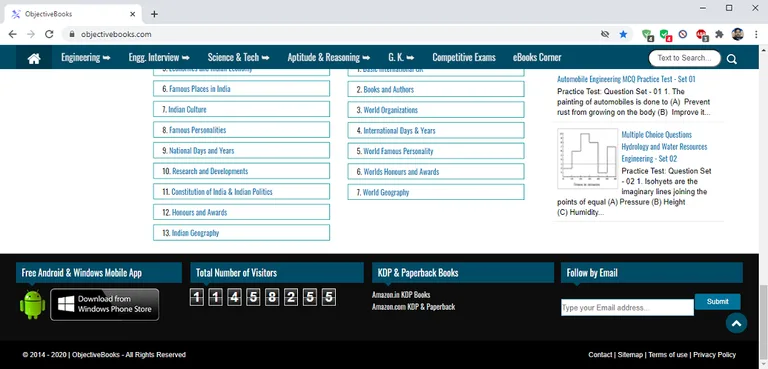The width and height of the screenshot is (768, 369).
Task: Click the email address input field
Action: (x=627, y=308)
